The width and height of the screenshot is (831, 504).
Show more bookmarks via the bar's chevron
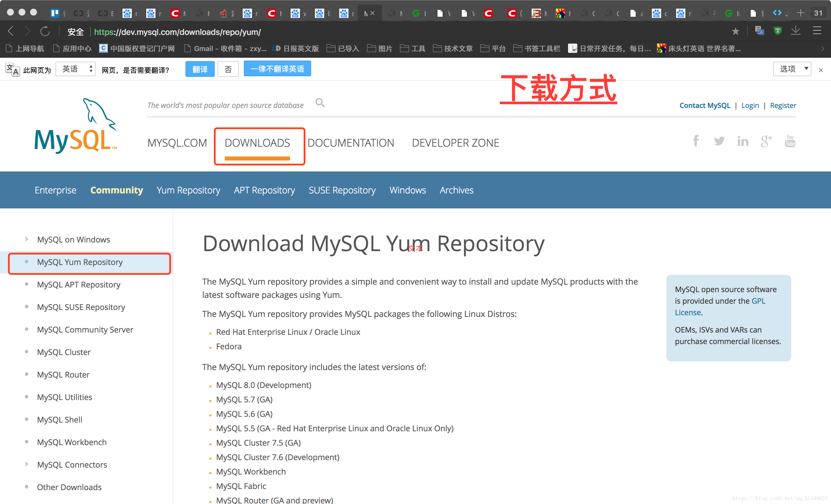click(x=823, y=48)
